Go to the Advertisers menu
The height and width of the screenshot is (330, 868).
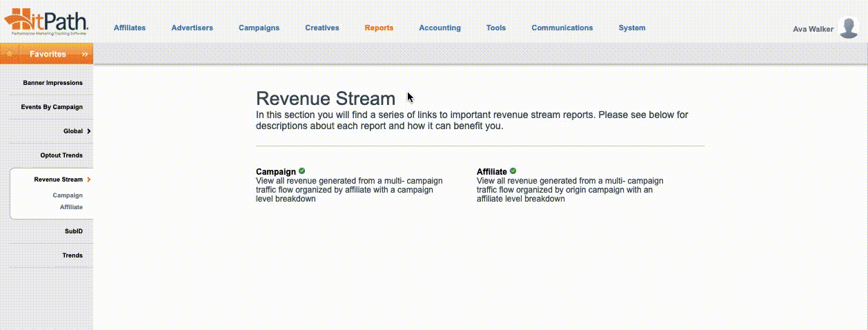[x=192, y=28]
